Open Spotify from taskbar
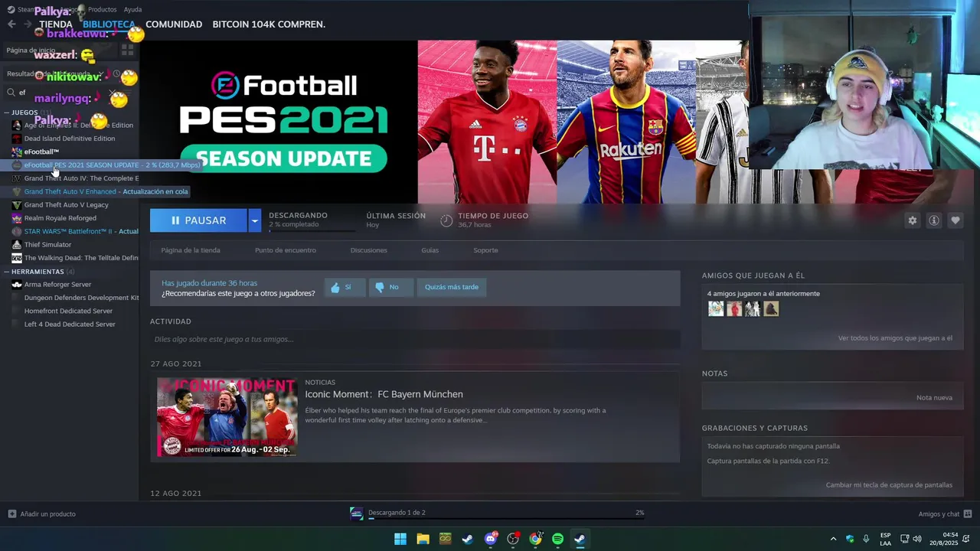This screenshot has height=551, width=980. click(x=557, y=539)
